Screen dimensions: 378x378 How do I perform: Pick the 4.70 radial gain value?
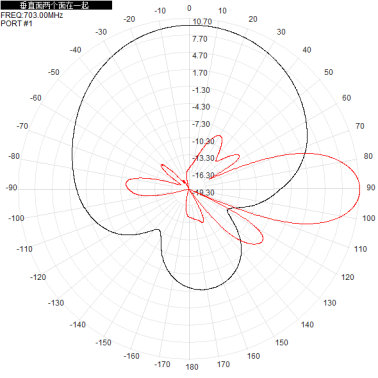(200, 56)
